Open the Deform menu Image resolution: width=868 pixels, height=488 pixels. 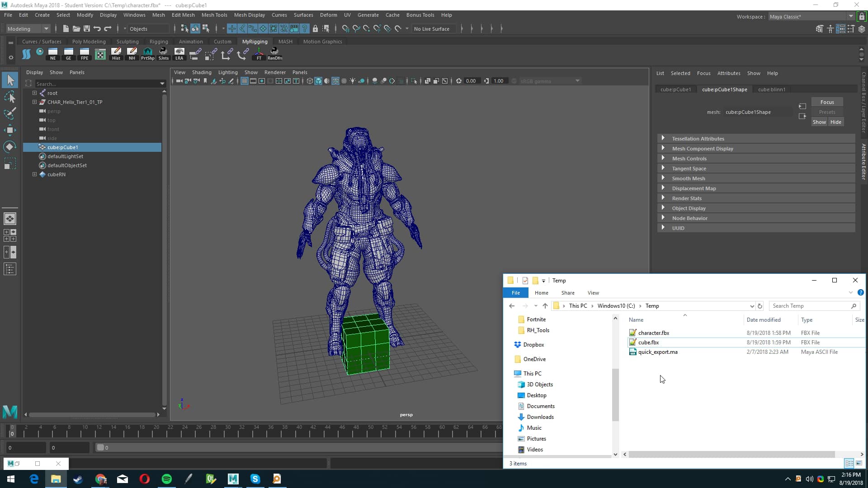tap(328, 15)
